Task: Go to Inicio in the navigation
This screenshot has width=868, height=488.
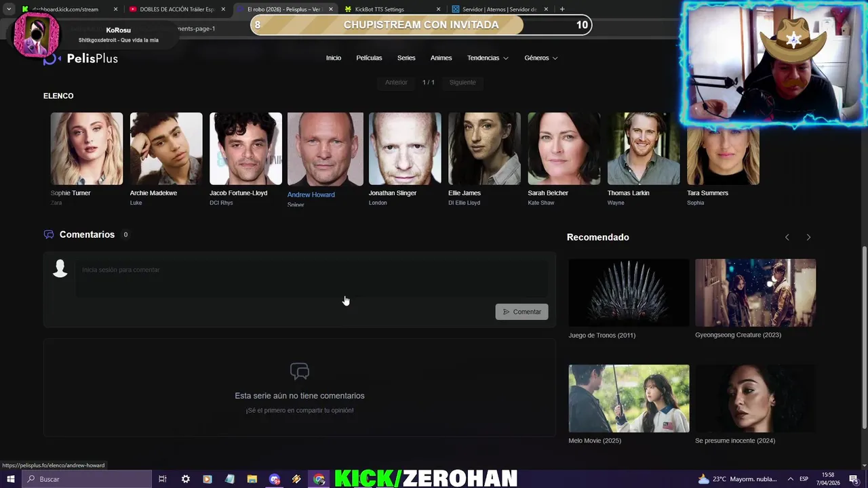Action: coord(334,58)
